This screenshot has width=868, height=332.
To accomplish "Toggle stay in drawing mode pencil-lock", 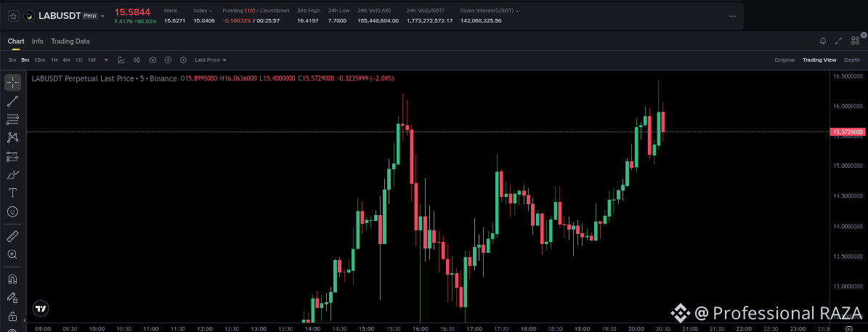I will click(x=13, y=298).
